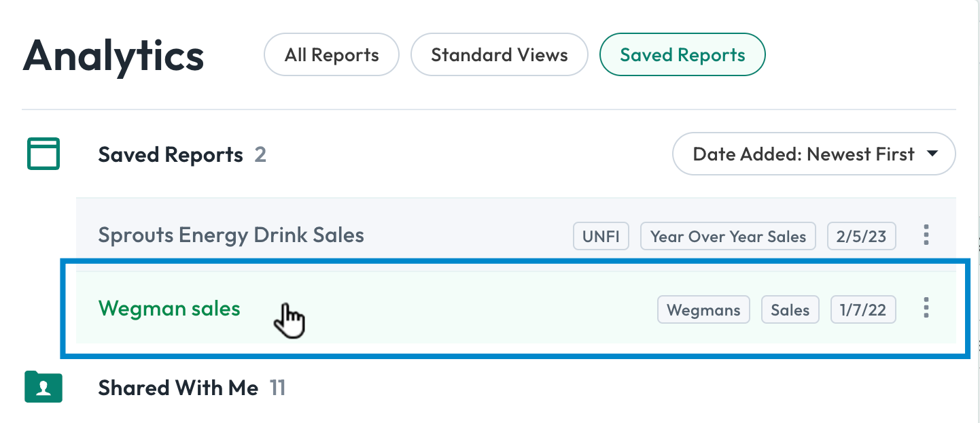This screenshot has height=423, width=980.
Task: Collapse the Saved Reports section
Action: point(171,154)
